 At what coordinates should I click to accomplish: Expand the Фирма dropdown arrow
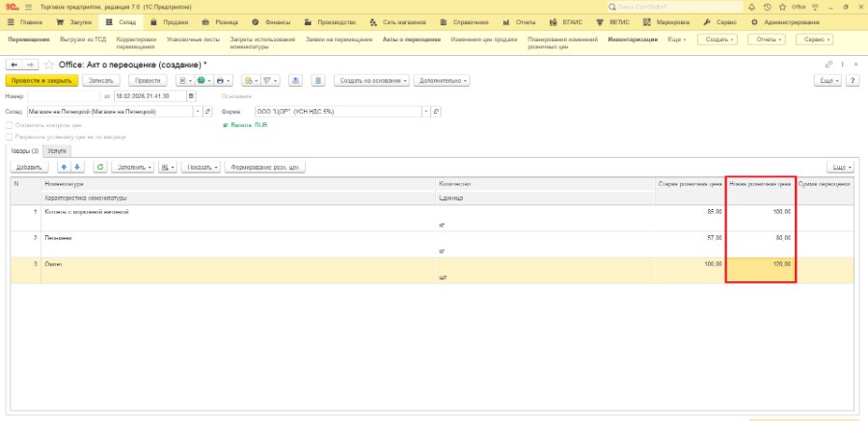pyautogui.click(x=427, y=111)
